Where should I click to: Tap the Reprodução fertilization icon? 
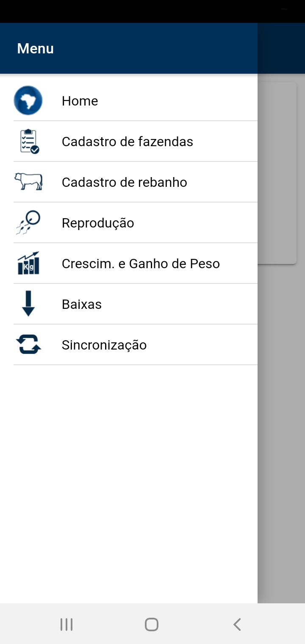[28, 223]
